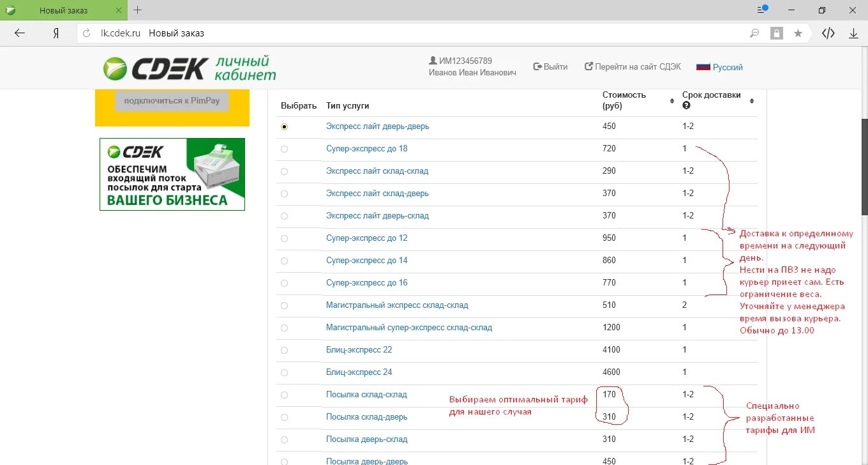Click price 1200 cell

pyautogui.click(x=611, y=328)
